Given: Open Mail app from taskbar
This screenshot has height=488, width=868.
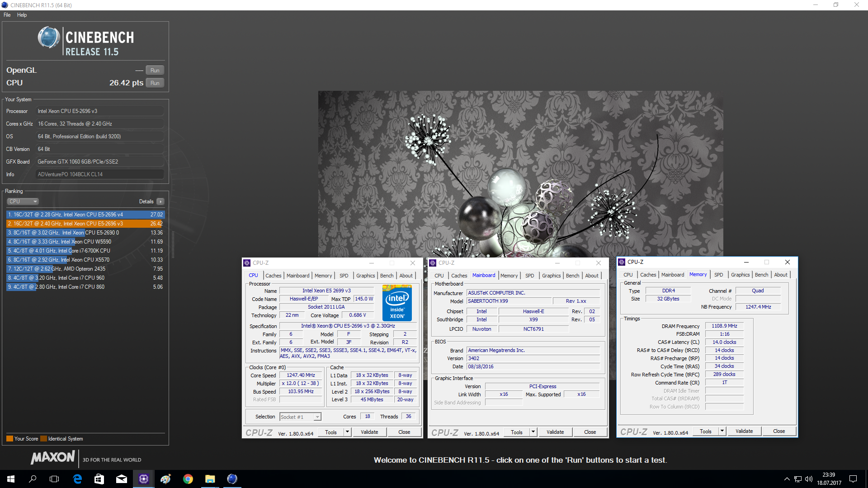Looking at the screenshot, I should click(x=121, y=479).
